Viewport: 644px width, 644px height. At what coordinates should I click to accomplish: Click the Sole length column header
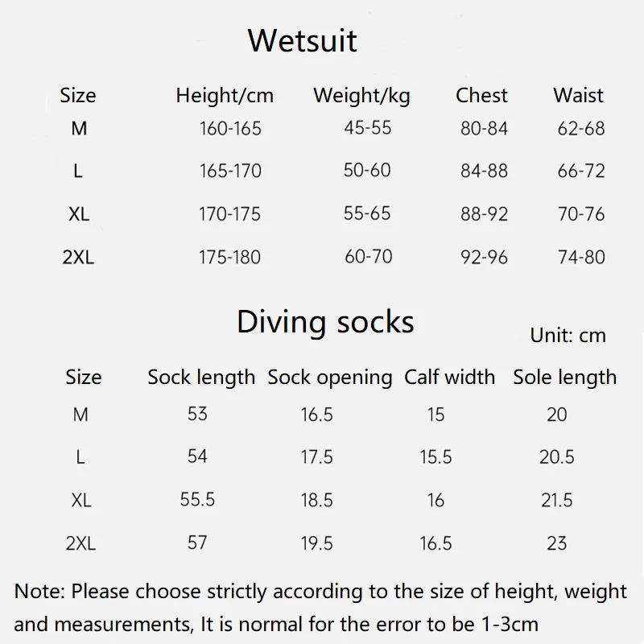pos(564,377)
